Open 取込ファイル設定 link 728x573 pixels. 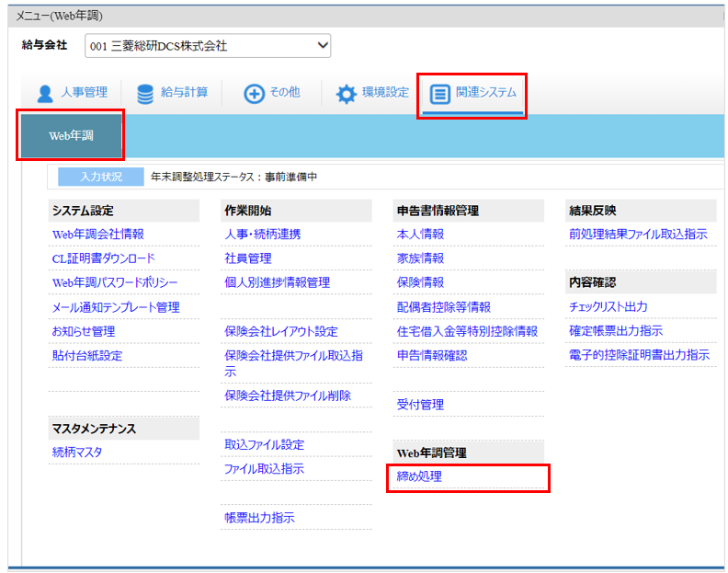tap(264, 444)
